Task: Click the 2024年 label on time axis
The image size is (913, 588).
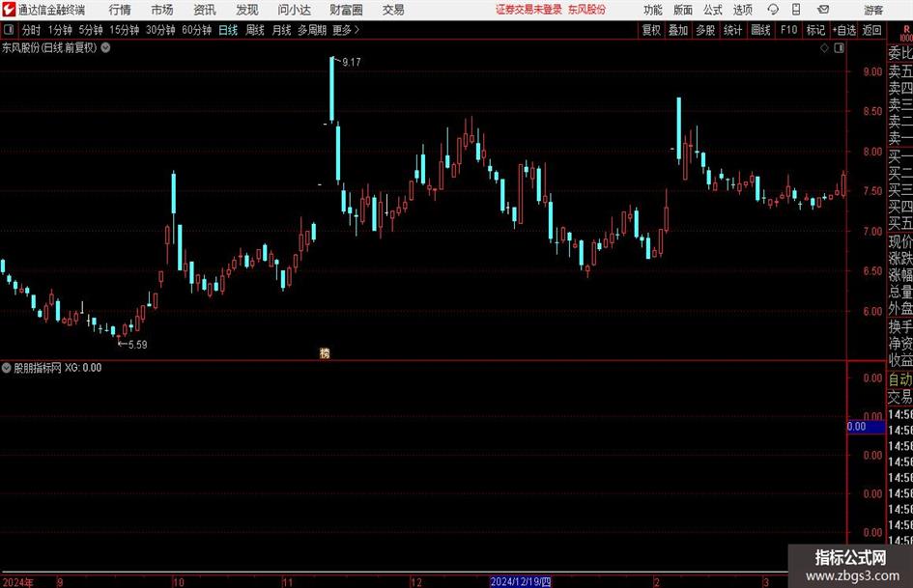Action: point(18,581)
